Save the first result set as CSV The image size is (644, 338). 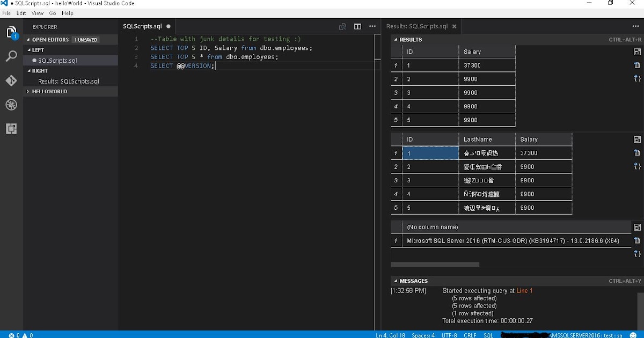(x=638, y=65)
